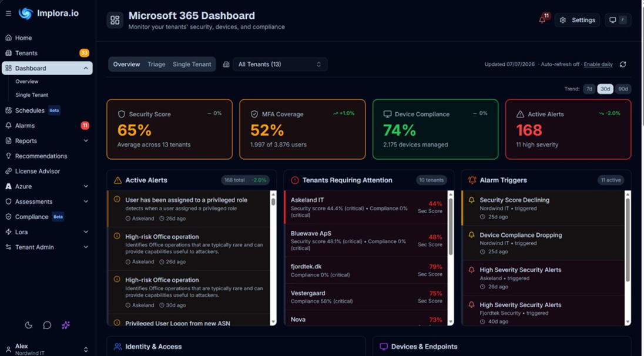Viewport: 644px width, 356px height.
Task: Open the Security Score 65% card
Action: click(169, 129)
